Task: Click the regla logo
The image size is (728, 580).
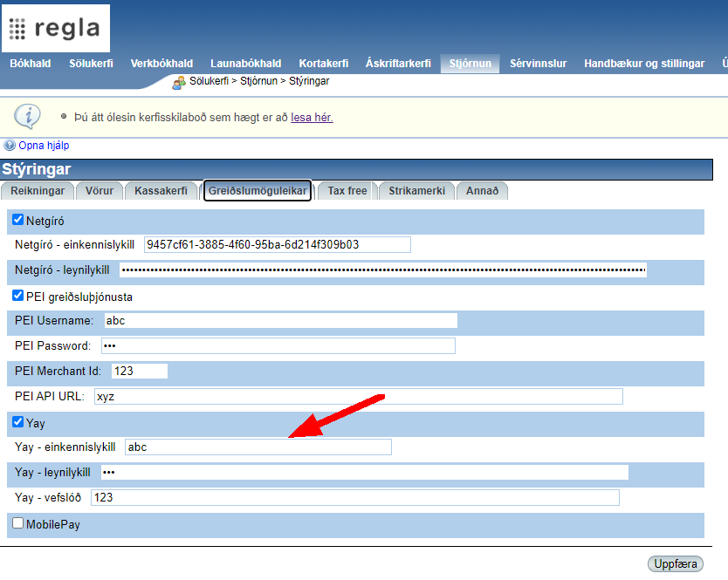Action: pyautogui.click(x=57, y=28)
